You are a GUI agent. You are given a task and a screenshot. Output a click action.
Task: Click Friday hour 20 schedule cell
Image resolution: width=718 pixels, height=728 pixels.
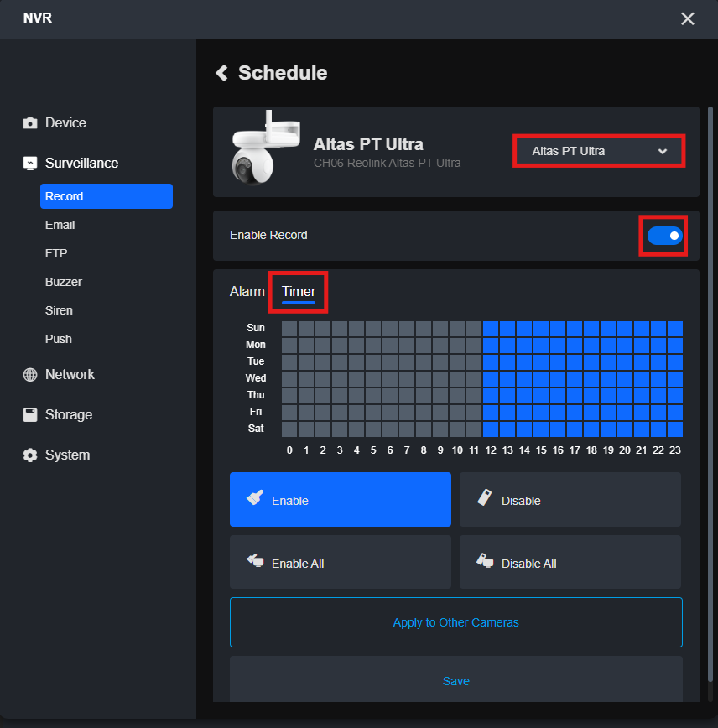coord(625,413)
